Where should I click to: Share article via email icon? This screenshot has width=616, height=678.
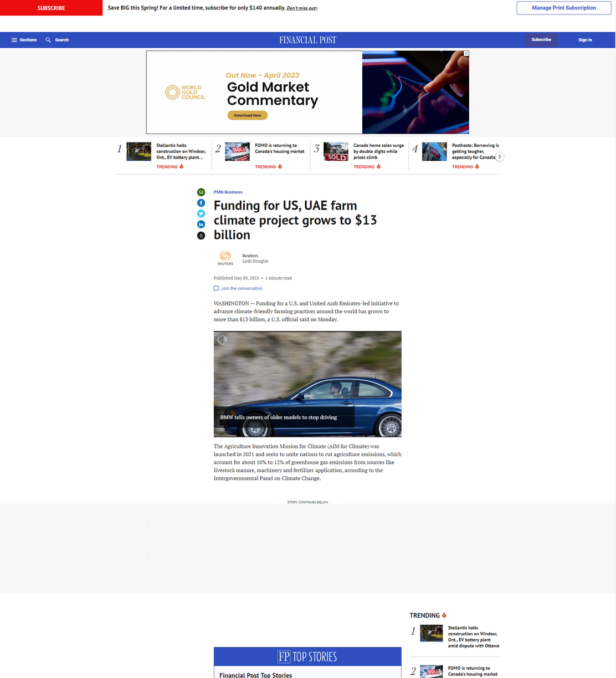point(201,192)
